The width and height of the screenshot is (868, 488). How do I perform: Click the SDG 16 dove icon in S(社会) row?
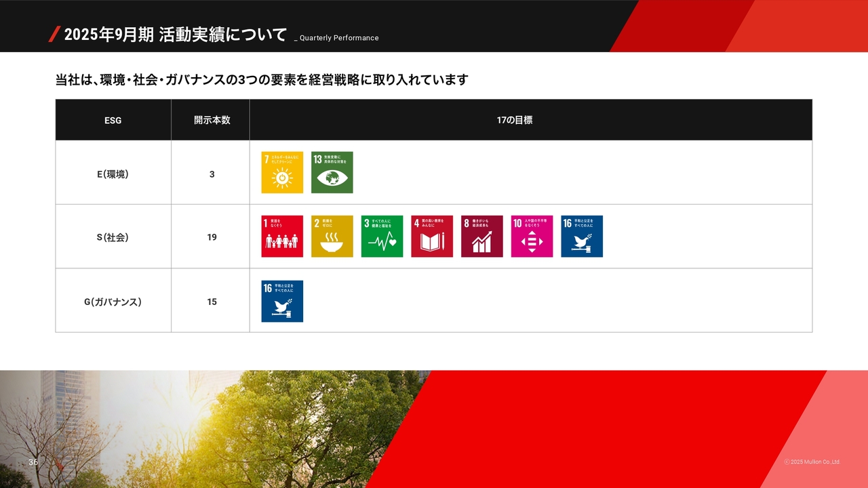click(582, 237)
